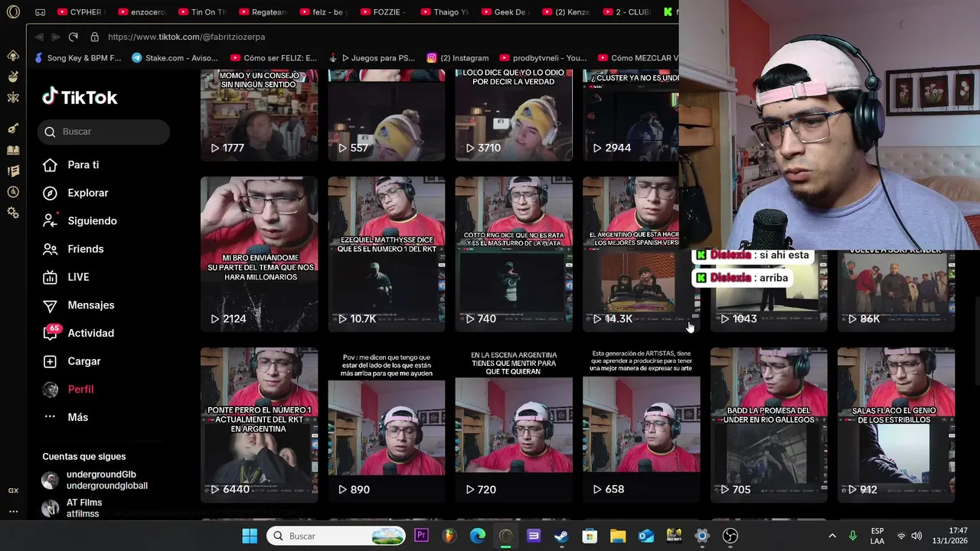Click the GX control icon in sidebar
Image resolution: width=980 pixels, height=551 pixels.
13,491
